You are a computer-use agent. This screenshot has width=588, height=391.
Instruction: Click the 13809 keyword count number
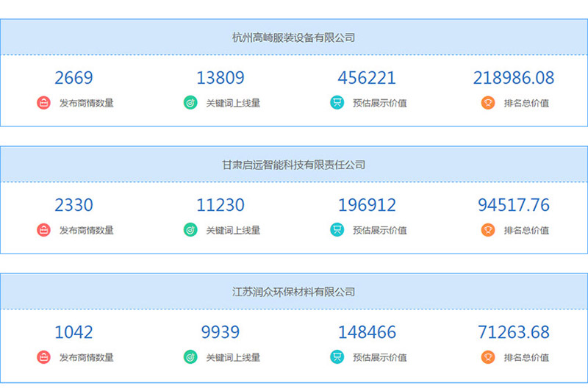click(220, 78)
